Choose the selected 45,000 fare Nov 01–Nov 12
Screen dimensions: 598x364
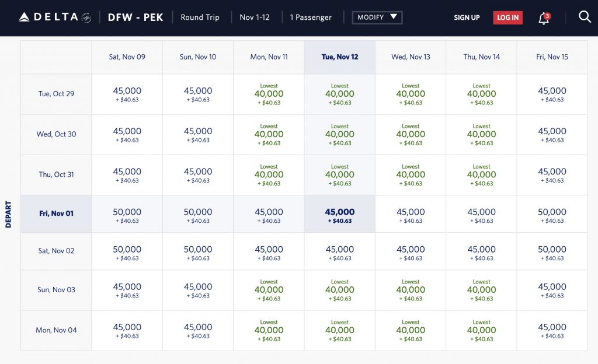[339, 215]
